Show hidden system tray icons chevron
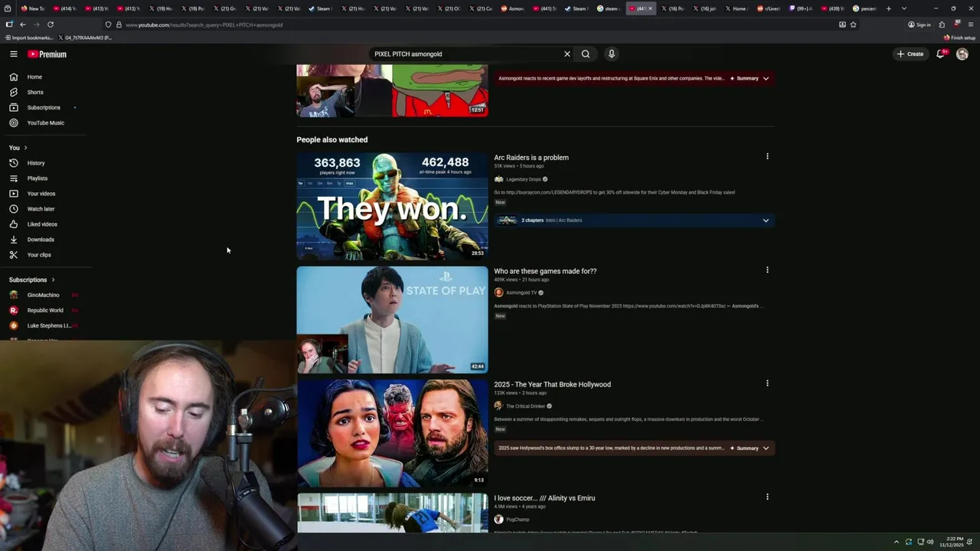The height and width of the screenshot is (551, 980). pyautogui.click(x=897, y=542)
